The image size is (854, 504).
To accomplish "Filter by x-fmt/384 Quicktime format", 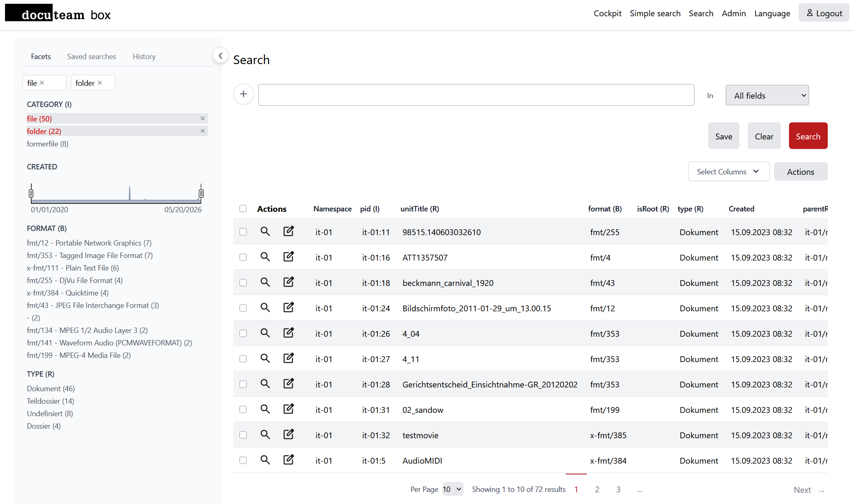I will point(67,293).
